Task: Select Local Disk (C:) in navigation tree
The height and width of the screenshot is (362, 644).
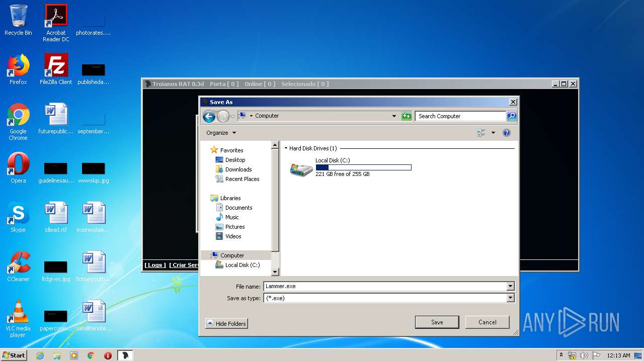Action: (242, 265)
